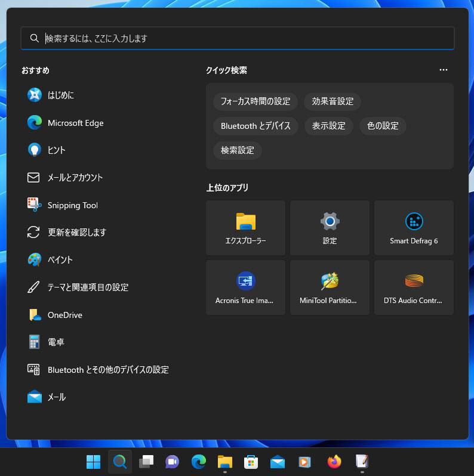Viewport: 474px width, 476px height.
Task: Open the Snipping Tool app icon
Action: coord(34,205)
